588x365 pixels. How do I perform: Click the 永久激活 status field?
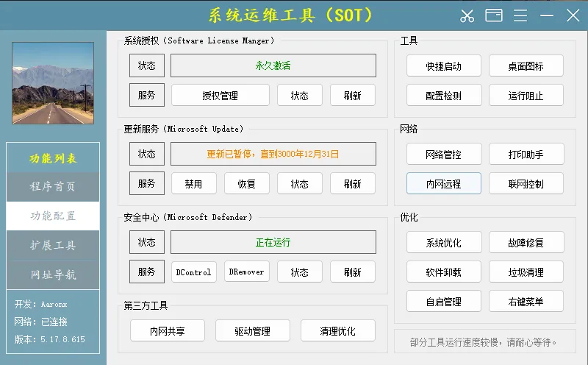pyautogui.click(x=273, y=65)
